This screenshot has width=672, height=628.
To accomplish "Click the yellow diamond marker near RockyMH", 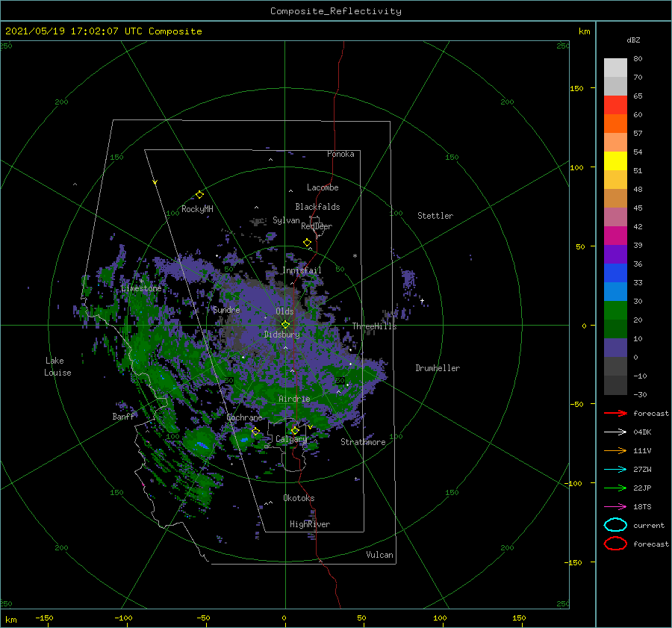I will pos(199,195).
